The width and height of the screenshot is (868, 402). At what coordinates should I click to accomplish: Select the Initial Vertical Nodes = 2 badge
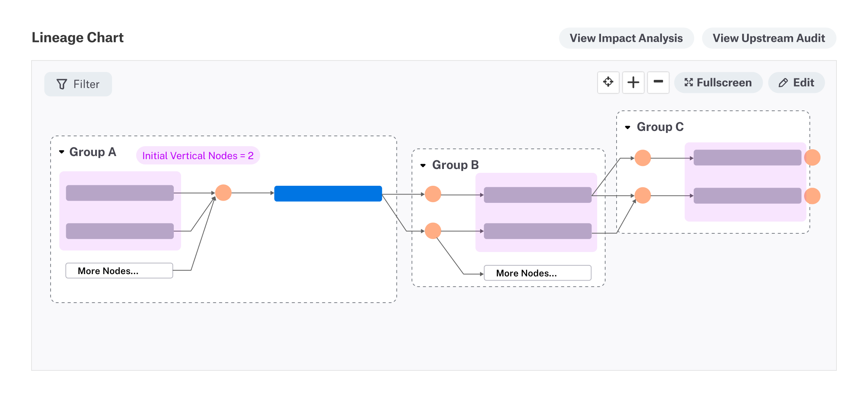pos(198,155)
